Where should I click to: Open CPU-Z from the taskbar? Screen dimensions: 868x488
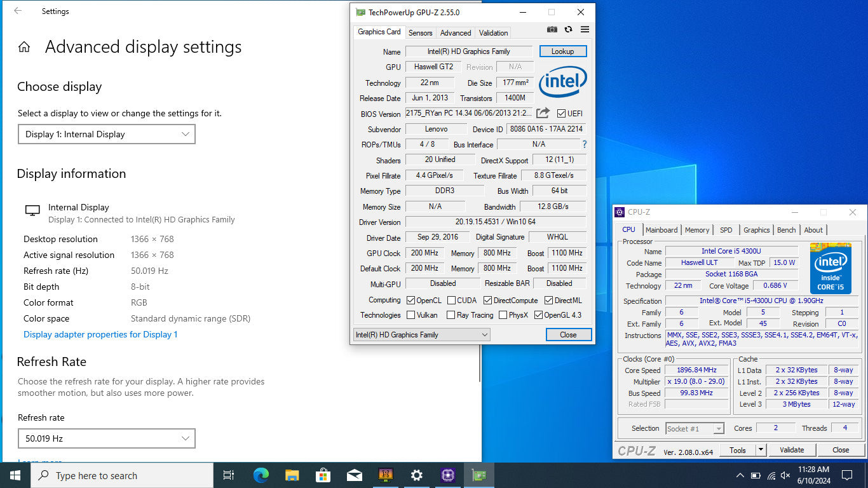click(448, 475)
